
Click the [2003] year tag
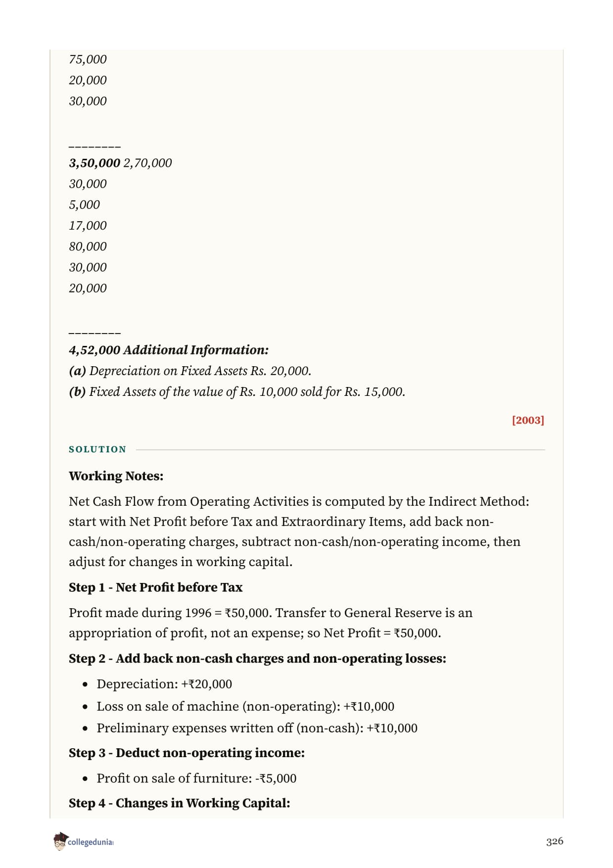528,420
